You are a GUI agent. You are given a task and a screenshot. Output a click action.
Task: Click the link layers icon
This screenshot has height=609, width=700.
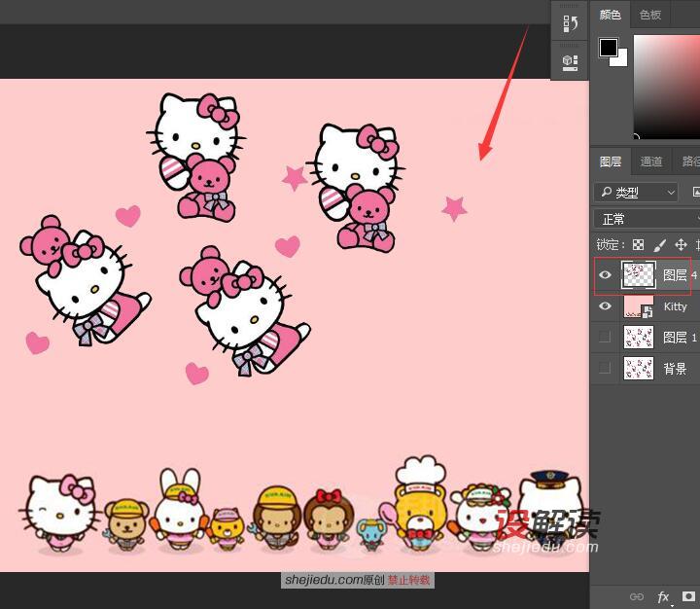(x=637, y=596)
